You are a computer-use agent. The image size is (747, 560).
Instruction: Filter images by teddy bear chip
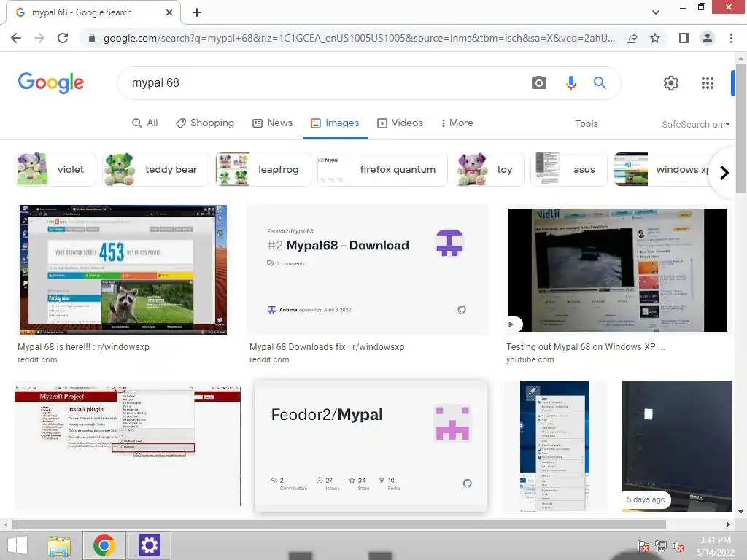click(156, 169)
